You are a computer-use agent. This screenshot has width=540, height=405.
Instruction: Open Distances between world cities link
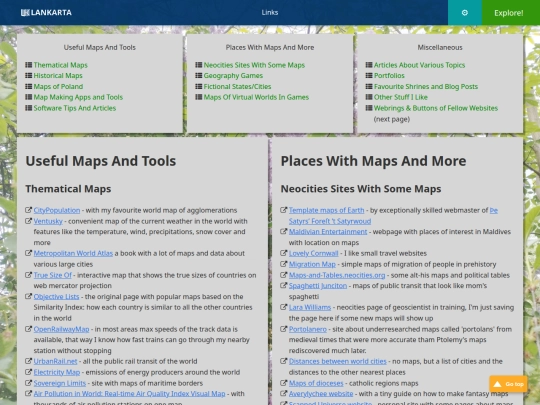338,361
